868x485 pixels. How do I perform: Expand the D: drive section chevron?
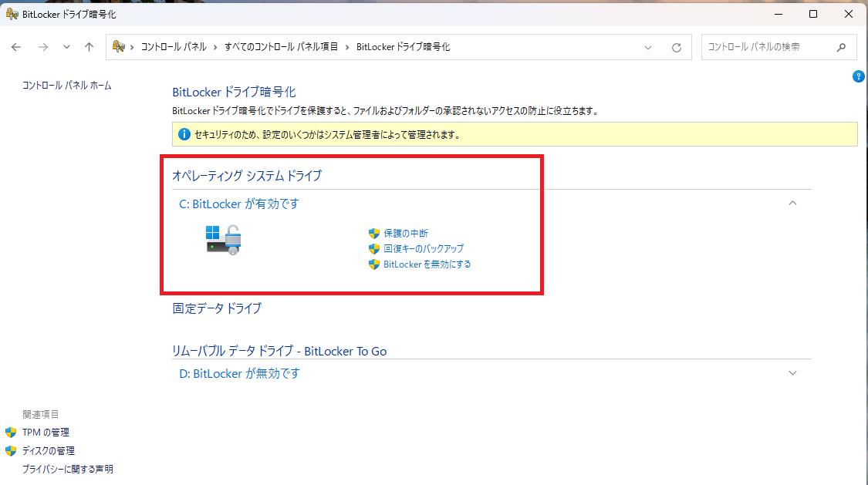coord(792,373)
